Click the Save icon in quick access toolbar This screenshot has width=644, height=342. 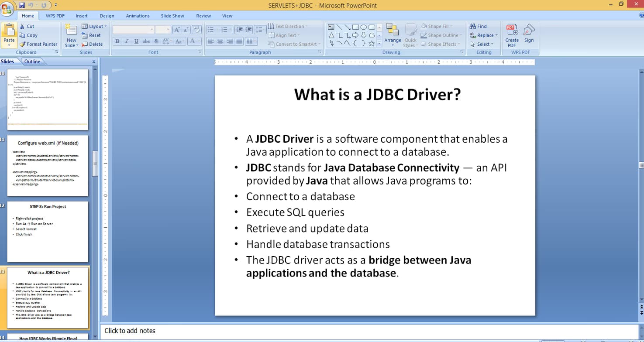22,5
